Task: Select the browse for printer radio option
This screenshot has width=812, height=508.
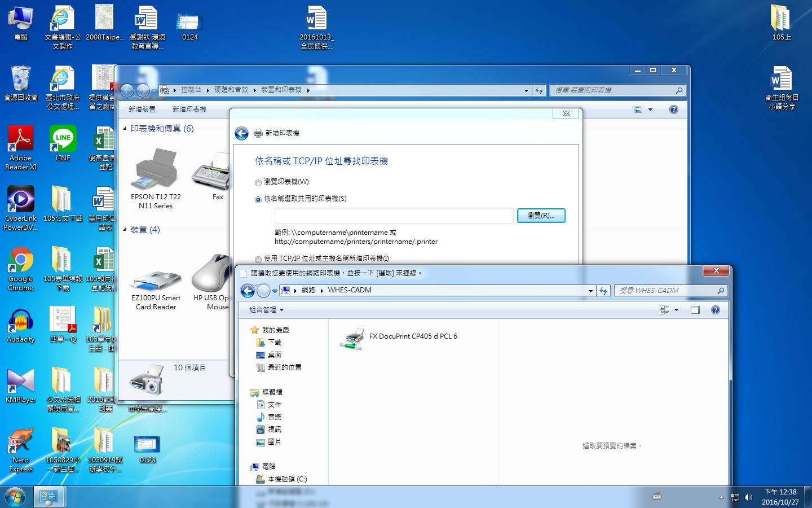Action: coord(258,182)
